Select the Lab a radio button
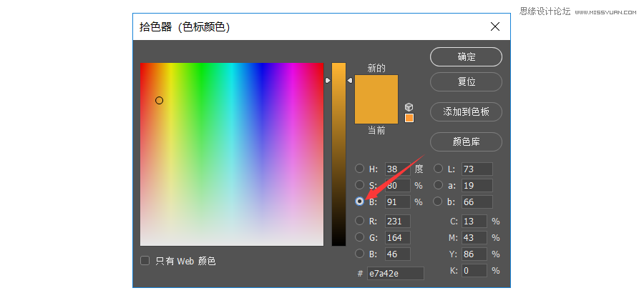Image resolution: width=644 pixels, height=298 pixels. pos(438,185)
